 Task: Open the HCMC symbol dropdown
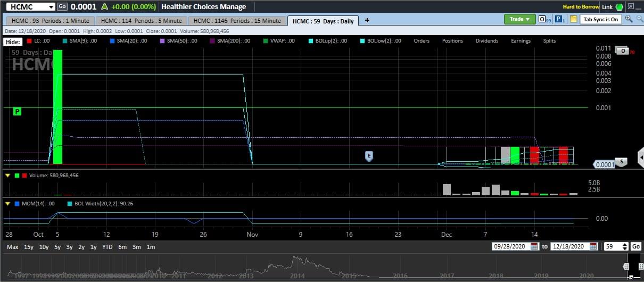pos(51,7)
